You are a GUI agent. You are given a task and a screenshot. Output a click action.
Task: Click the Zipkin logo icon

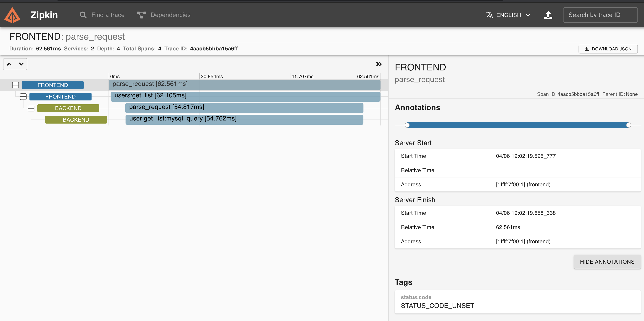[12, 15]
